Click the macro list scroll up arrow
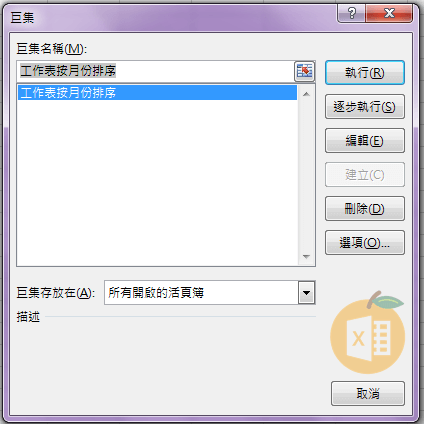Image resolution: width=424 pixels, height=424 pixels. 306,94
